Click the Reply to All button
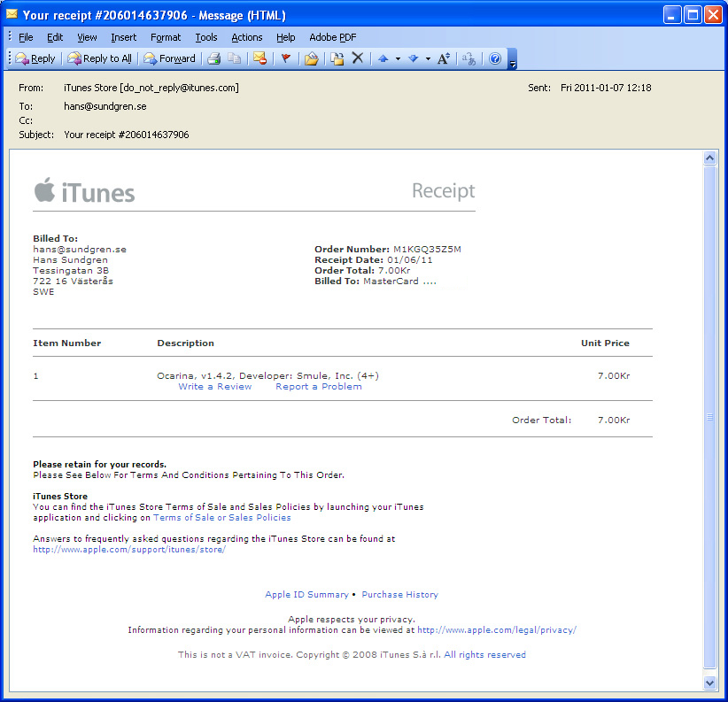This screenshot has width=728, height=702. [x=99, y=58]
